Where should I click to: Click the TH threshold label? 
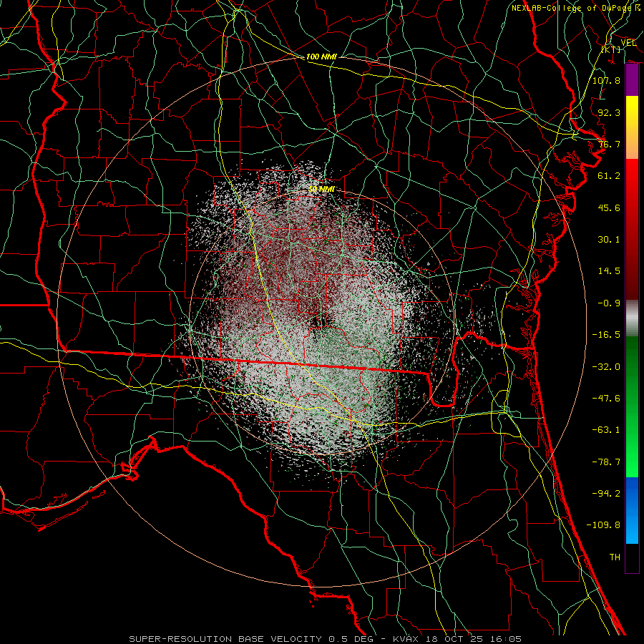615,557
